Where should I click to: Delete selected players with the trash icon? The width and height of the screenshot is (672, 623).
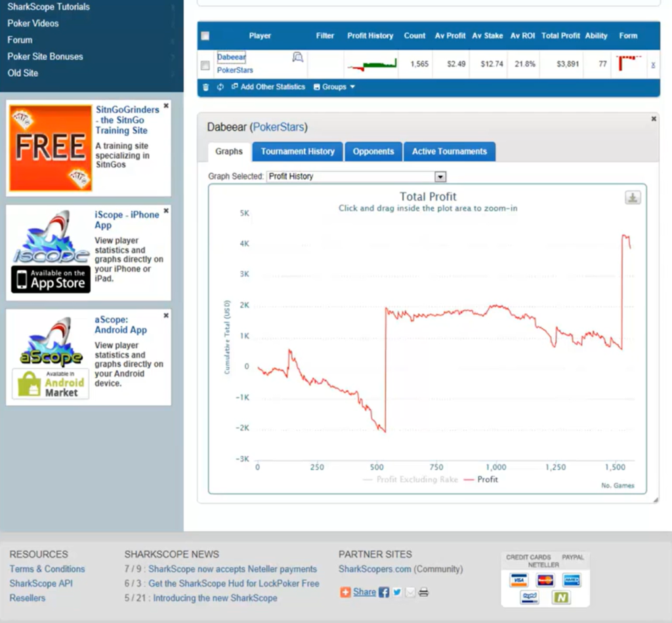(205, 87)
